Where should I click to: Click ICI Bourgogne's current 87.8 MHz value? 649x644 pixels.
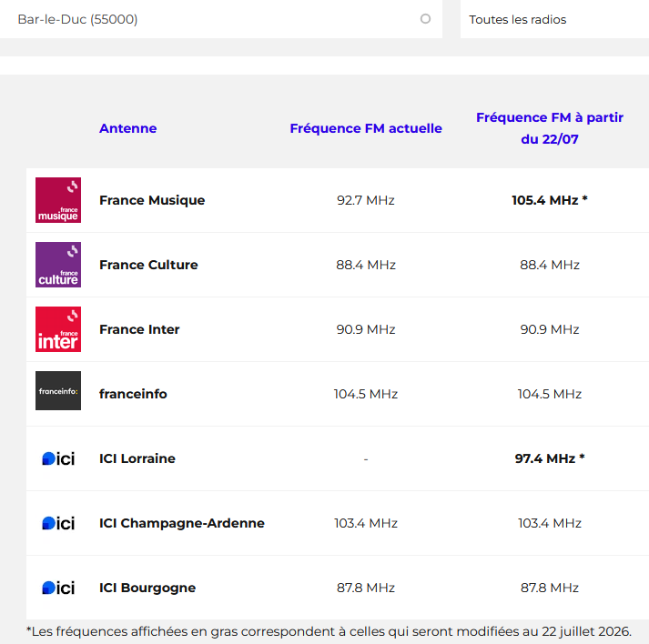point(366,588)
